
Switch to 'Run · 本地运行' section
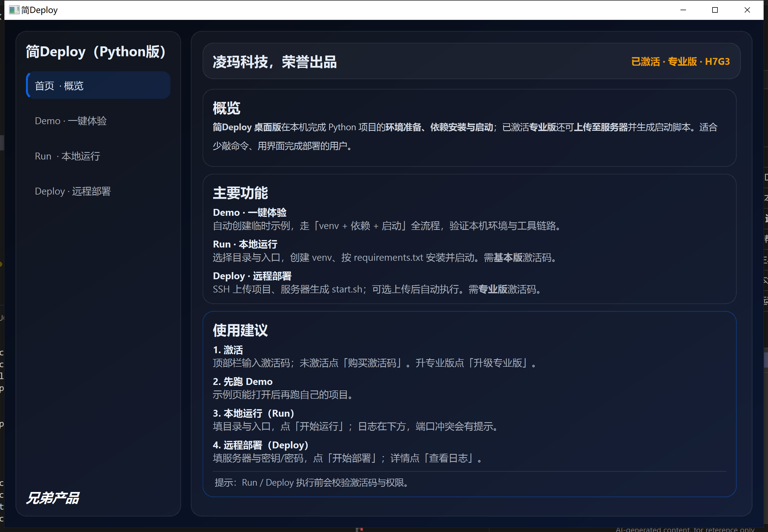(67, 156)
